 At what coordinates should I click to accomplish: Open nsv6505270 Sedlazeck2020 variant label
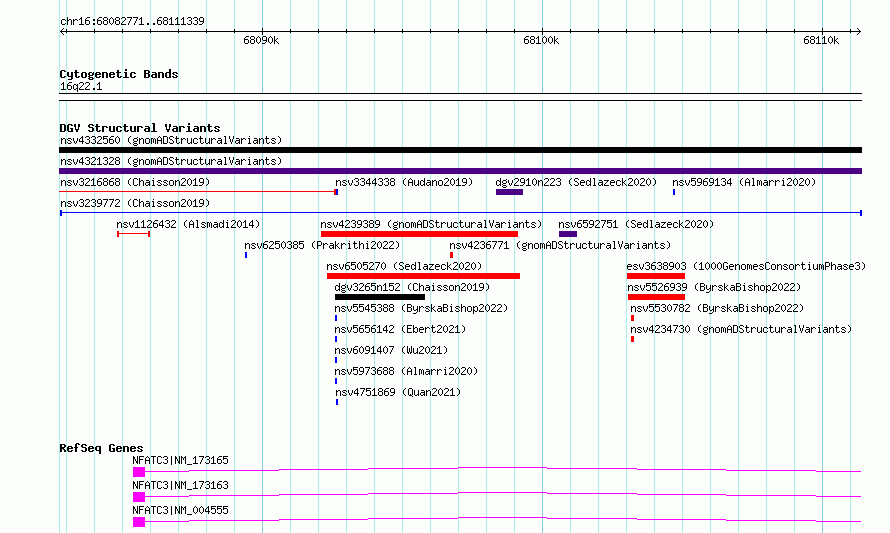404,266
